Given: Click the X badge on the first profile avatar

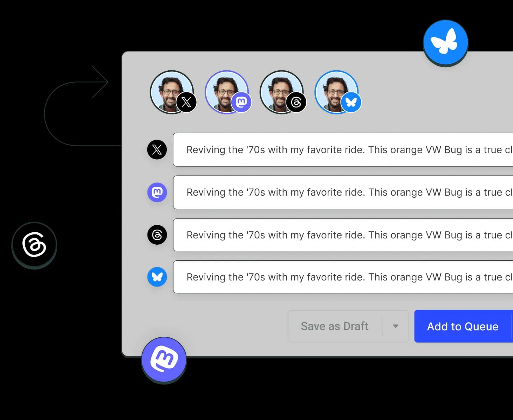Looking at the screenshot, I should click(186, 102).
